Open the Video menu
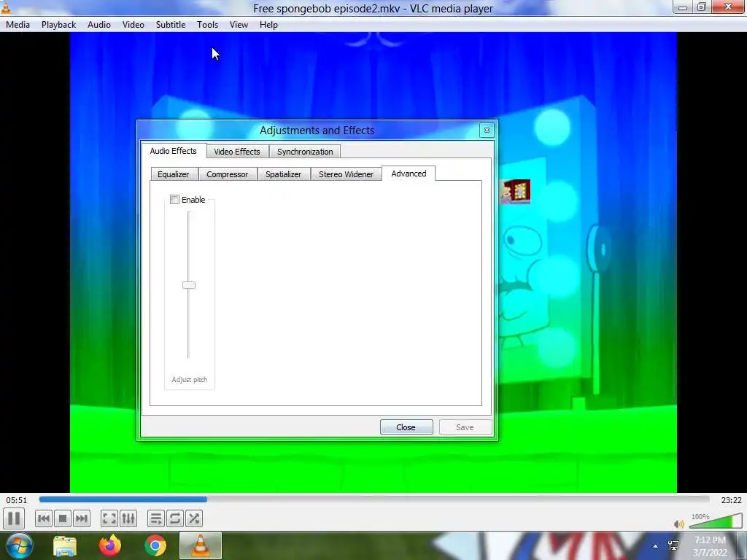 [133, 25]
